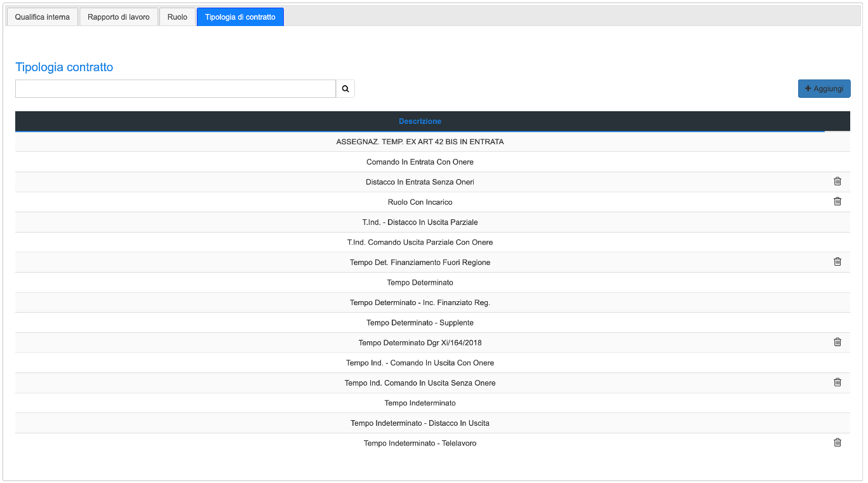
Task: Sort by Descrizione column header
Action: pyautogui.click(x=420, y=121)
